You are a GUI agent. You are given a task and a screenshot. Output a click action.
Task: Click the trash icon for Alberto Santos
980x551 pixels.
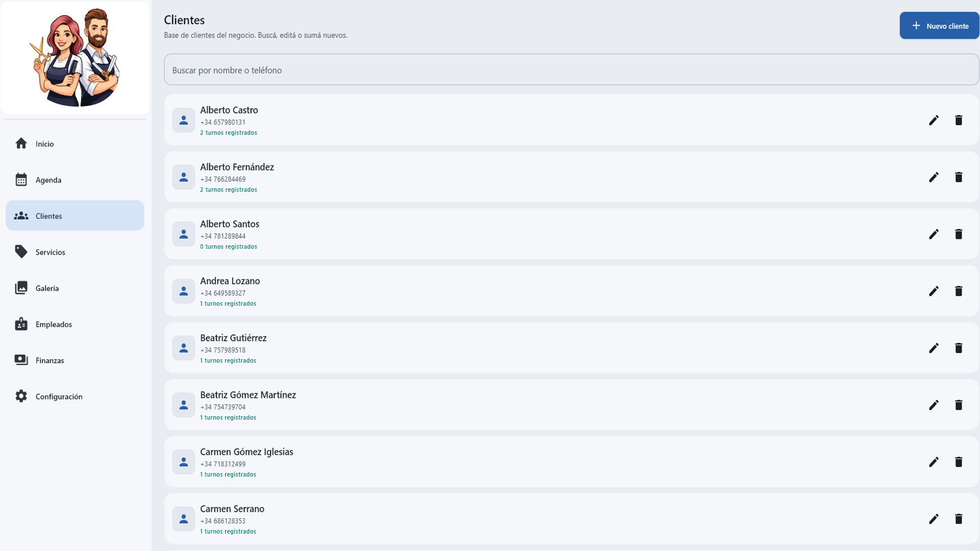959,234
